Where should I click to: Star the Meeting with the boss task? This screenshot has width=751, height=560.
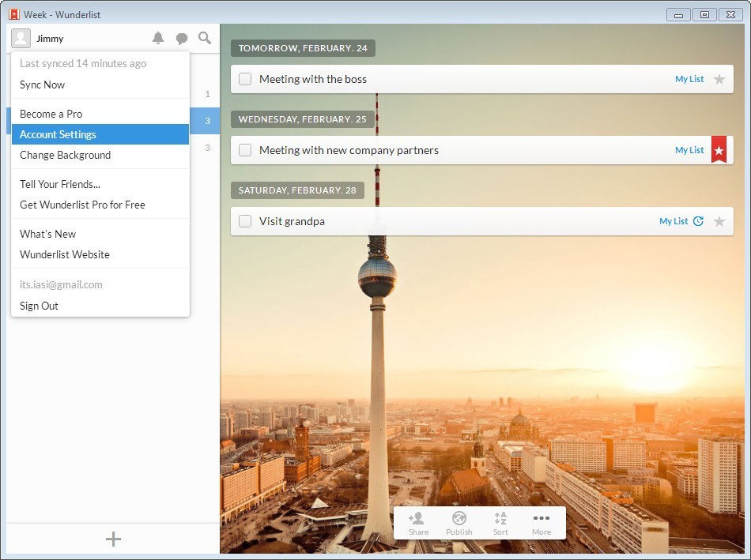(x=719, y=79)
